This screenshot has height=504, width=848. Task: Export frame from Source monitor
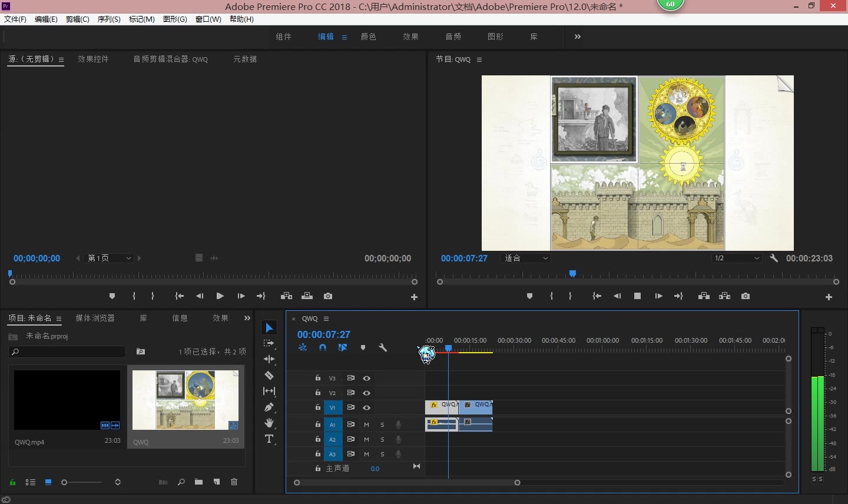tap(328, 296)
